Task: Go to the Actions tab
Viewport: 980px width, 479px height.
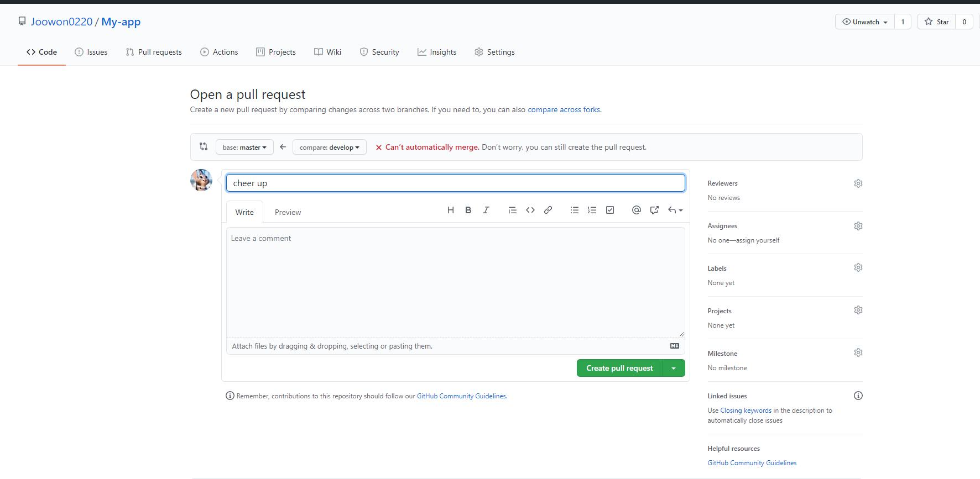Action: tap(219, 52)
